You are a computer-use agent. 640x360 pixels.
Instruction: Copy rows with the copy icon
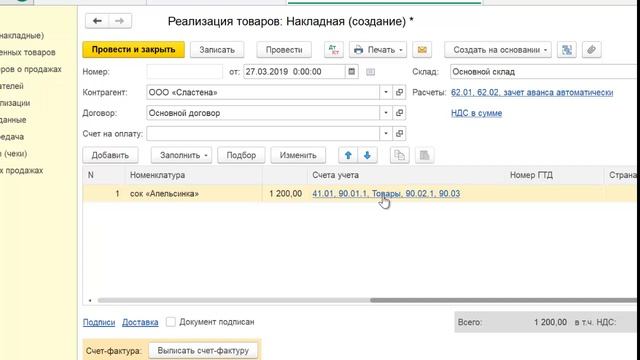point(399,155)
